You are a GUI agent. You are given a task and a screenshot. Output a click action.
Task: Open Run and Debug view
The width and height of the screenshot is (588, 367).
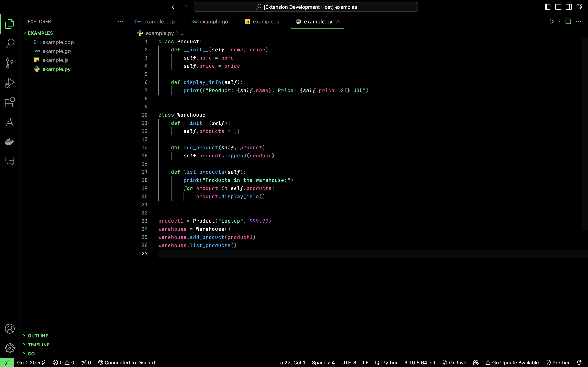click(10, 83)
